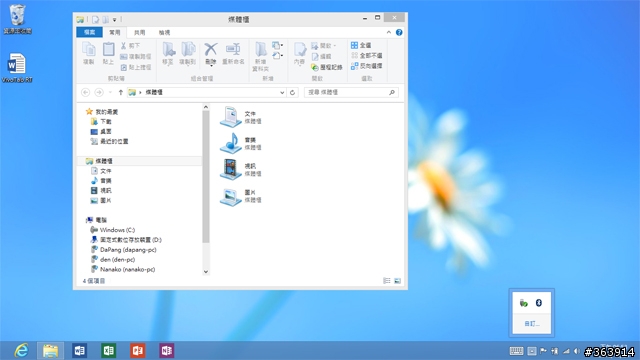
Task: Click the title bar New folder quick-access icon
Action: (105, 20)
